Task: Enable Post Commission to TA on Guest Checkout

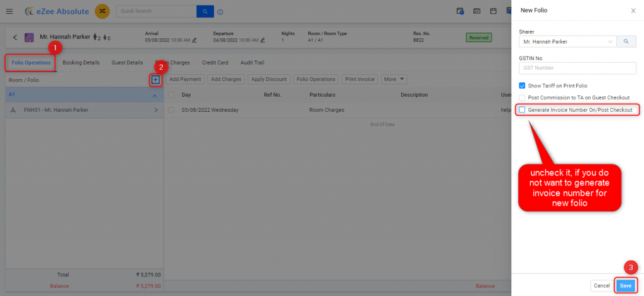Action: [x=522, y=97]
